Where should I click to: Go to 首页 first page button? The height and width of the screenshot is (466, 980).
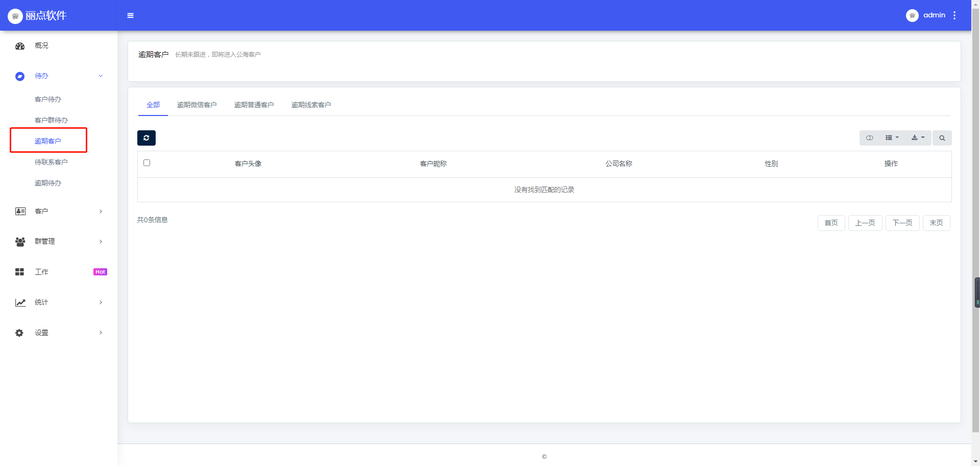[x=831, y=223]
